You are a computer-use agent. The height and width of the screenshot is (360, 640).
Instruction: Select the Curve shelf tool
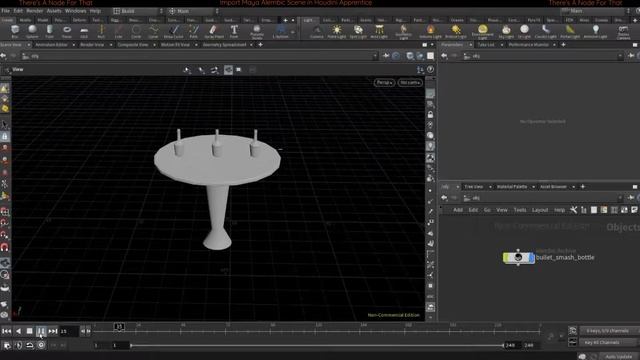(153, 31)
